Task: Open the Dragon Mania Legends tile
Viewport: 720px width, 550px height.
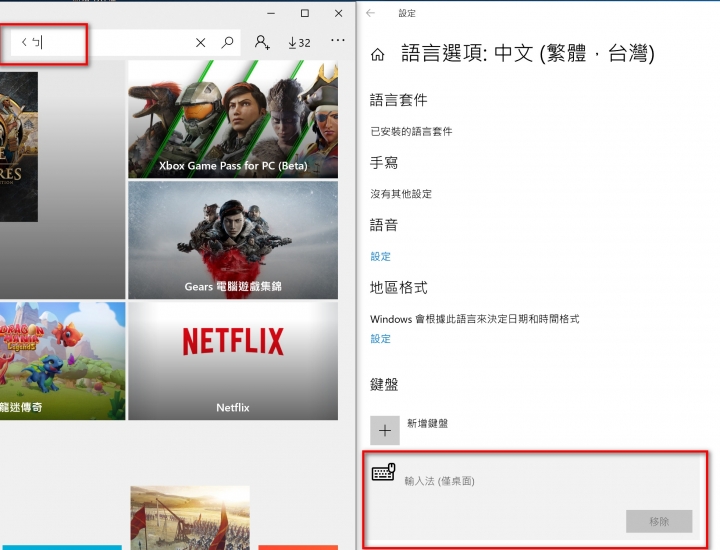Action: point(62,360)
